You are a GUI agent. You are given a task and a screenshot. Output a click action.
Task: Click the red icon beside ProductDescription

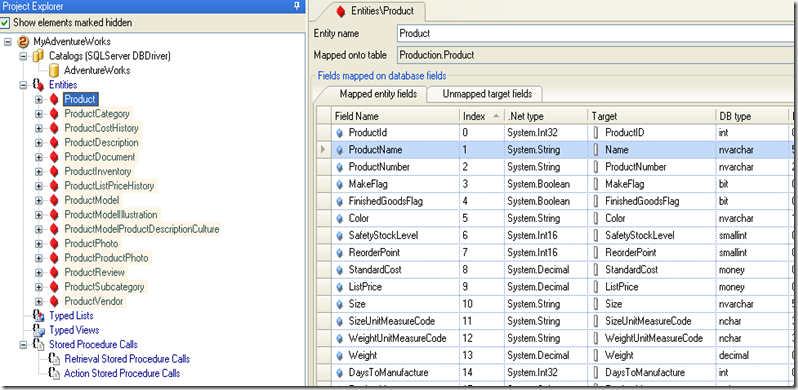pyautogui.click(x=54, y=143)
